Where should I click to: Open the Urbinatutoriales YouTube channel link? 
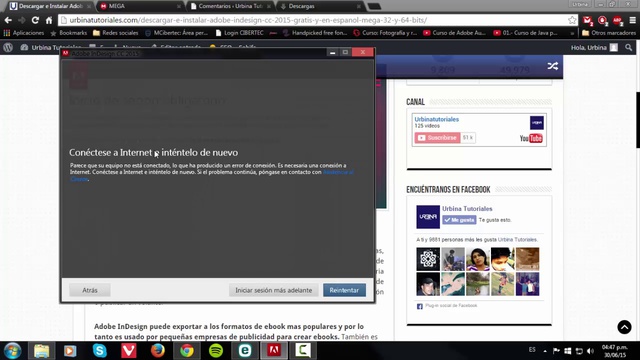[x=436, y=119]
